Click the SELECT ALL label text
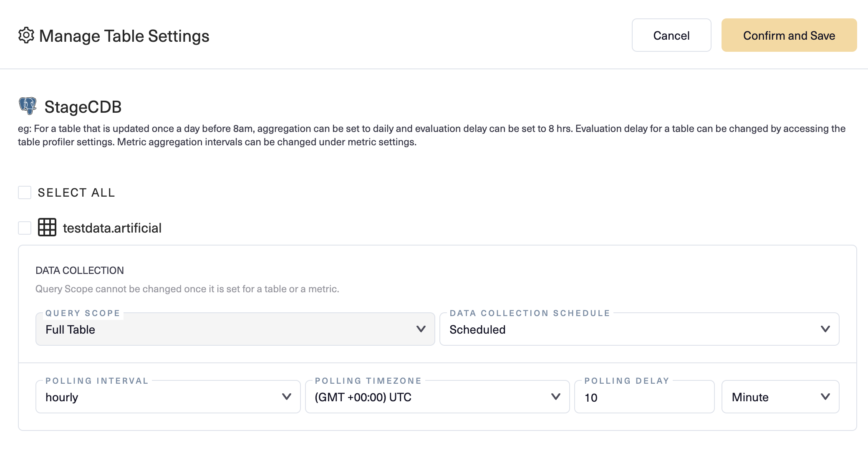 point(76,192)
